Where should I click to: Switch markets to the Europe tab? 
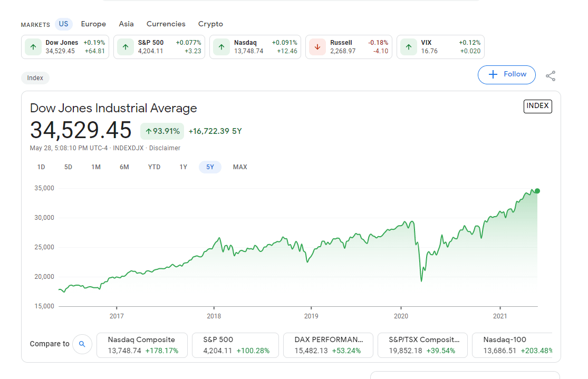93,24
